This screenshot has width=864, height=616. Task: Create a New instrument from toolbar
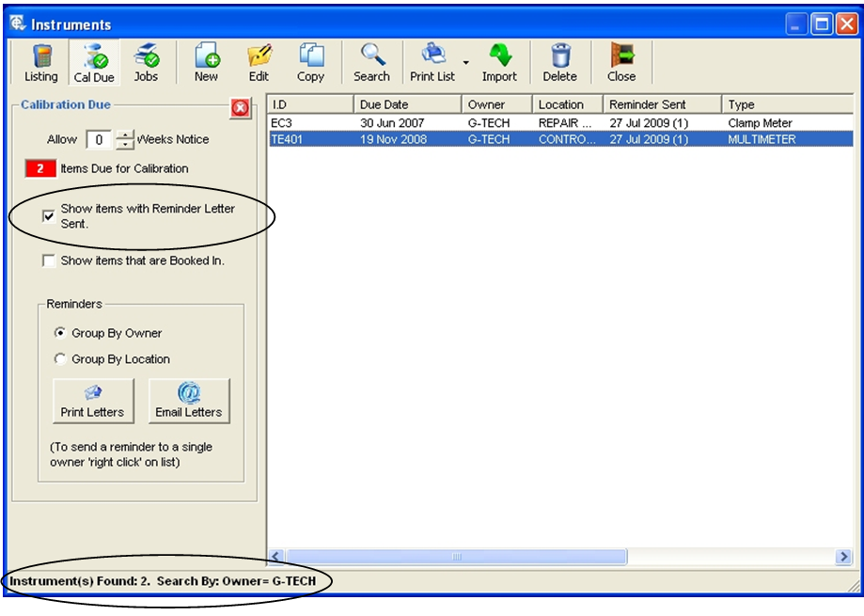[206, 63]
